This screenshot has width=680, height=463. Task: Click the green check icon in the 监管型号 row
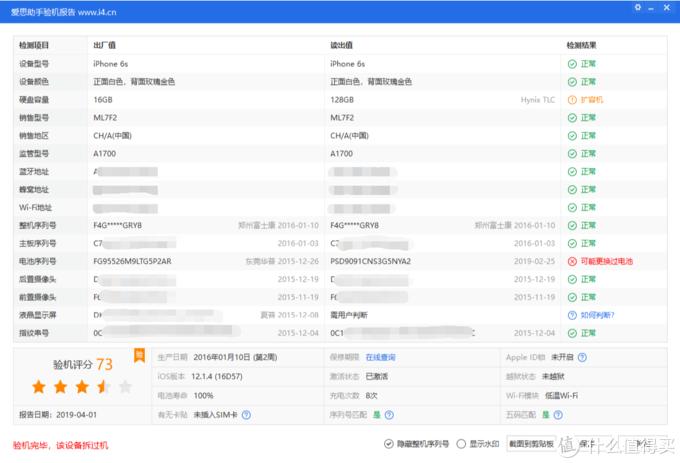(x=572, y=154)
